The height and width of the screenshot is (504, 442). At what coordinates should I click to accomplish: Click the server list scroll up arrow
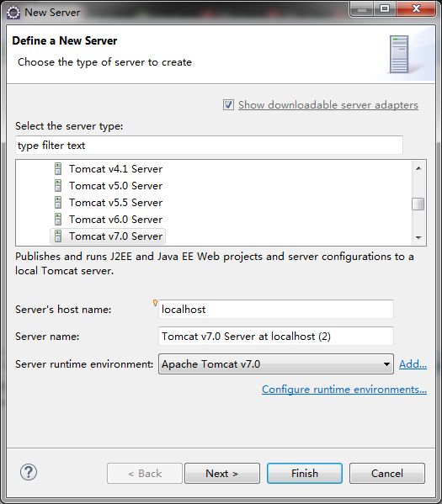click(x=418, y=168)
